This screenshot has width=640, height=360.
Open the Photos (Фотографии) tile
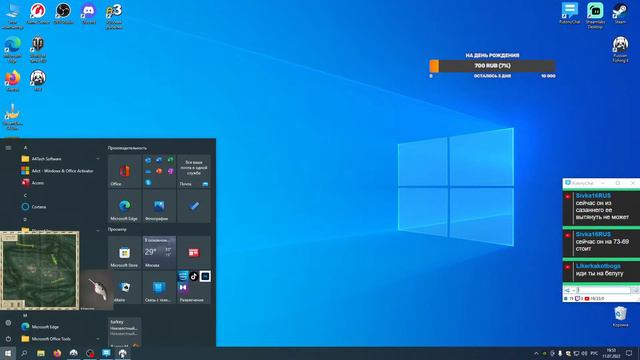click(x=159, y=206)
